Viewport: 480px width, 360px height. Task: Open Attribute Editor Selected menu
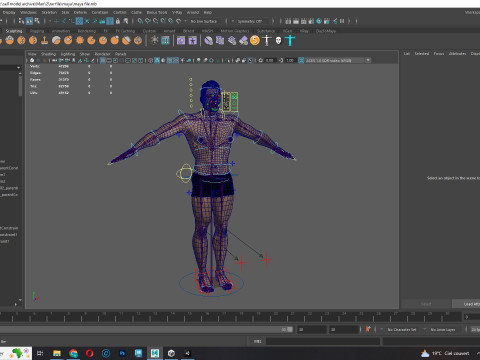(422, 54)
